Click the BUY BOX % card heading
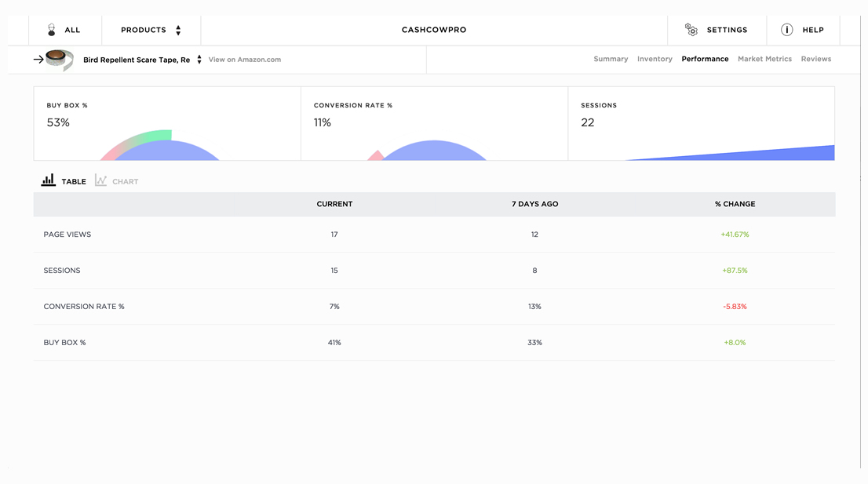The image size is (868, 484). tap(67, 105)
